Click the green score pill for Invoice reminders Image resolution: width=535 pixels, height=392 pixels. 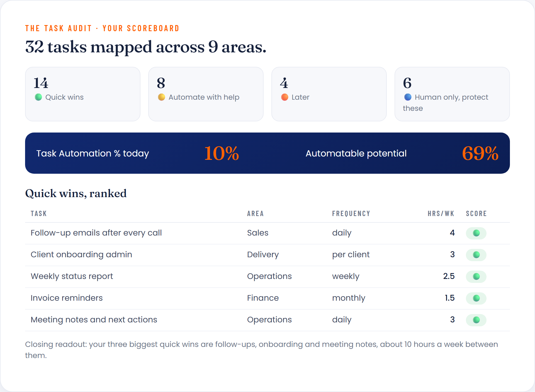pyautogui.click(x=476, y=298)
